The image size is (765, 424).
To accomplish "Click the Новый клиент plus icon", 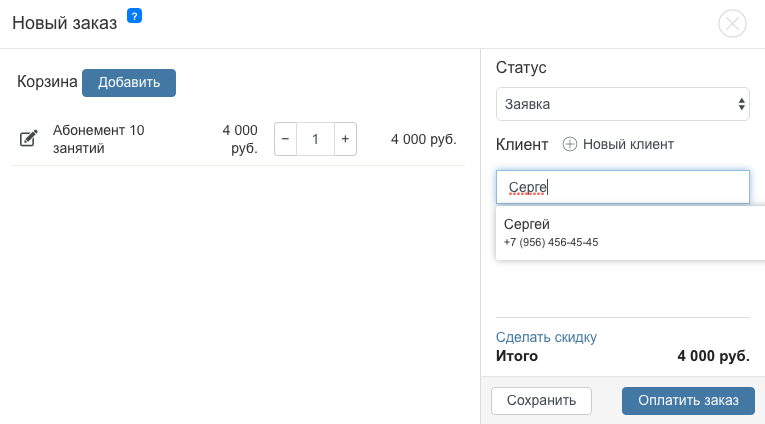I will tap(569, 144).
